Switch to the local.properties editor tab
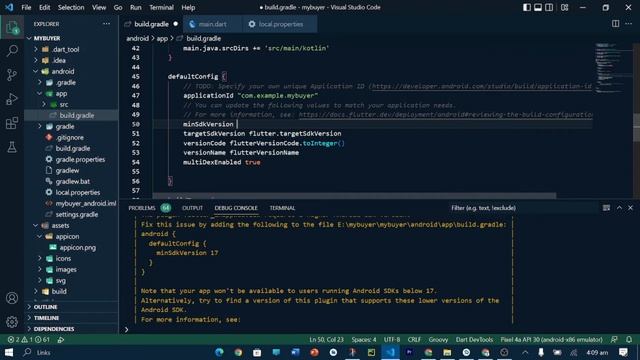640x360 pixels. coord(280,24)
